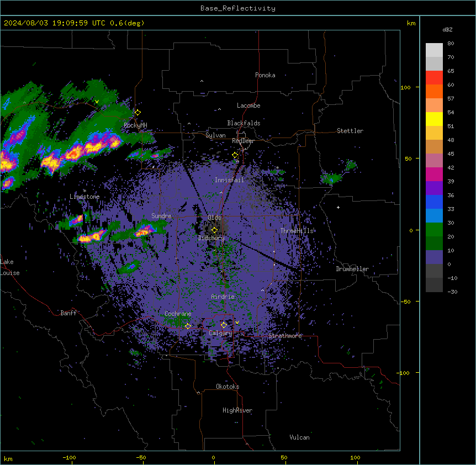The height and width of the screenshot is (465, 476).
Task: Select the Limestone label
Action: pos(84,197)
